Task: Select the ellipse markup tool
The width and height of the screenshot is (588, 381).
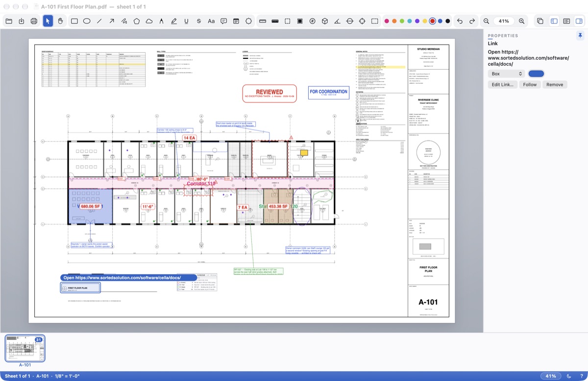Action: pos(87,21)
